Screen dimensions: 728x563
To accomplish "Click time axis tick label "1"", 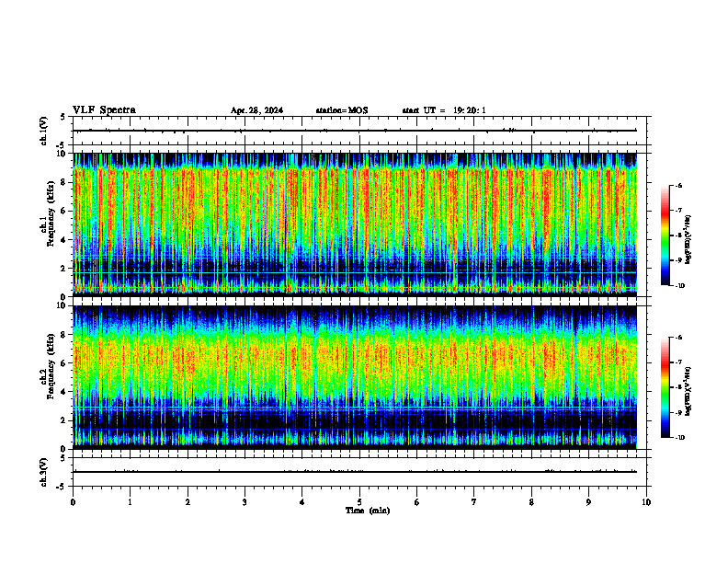I will point(130,502).
